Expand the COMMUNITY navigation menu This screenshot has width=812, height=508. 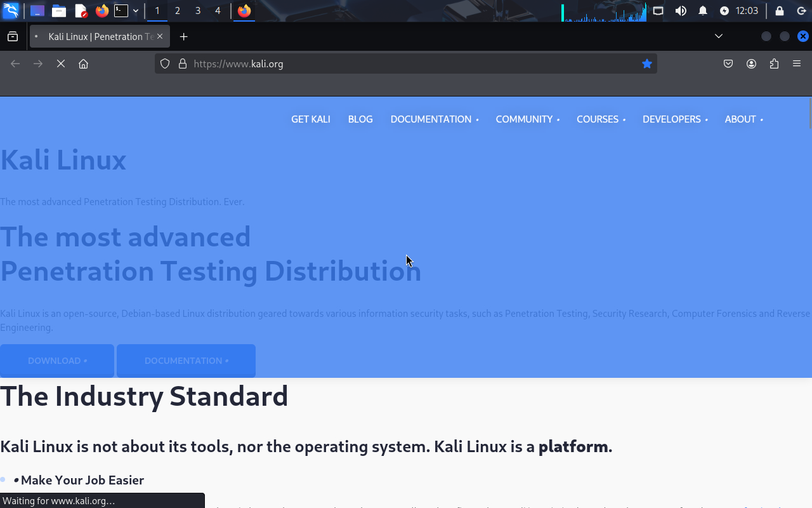528,119
